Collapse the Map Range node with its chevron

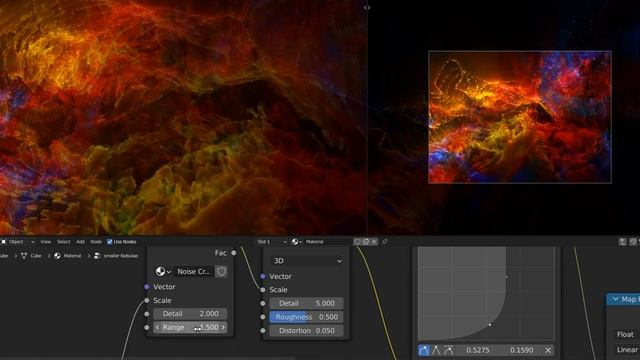click(x=616, y=299)
